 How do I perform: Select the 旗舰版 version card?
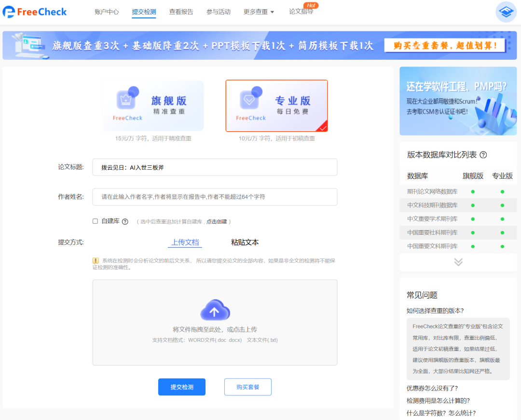point(153,106)
